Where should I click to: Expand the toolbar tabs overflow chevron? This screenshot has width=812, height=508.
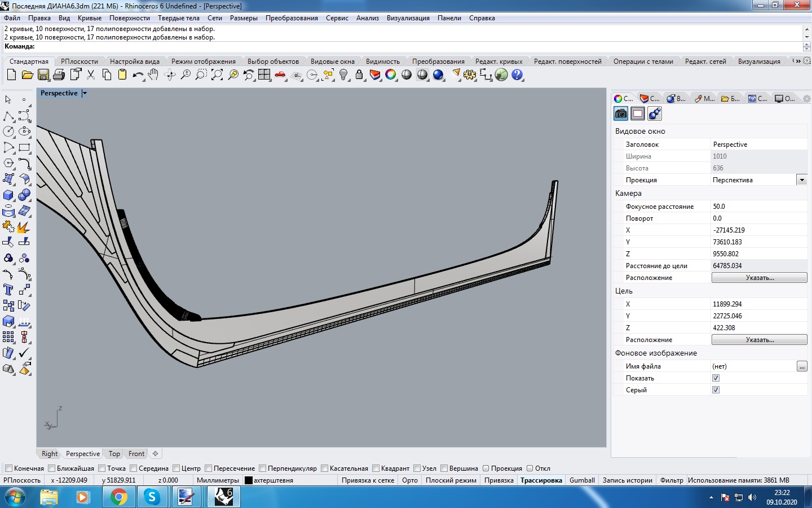coord(797,61)
